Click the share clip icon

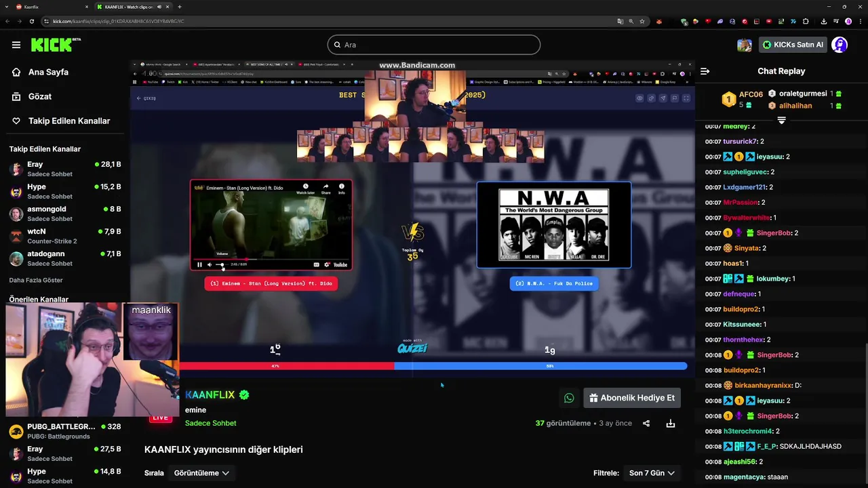click(646, 424)
